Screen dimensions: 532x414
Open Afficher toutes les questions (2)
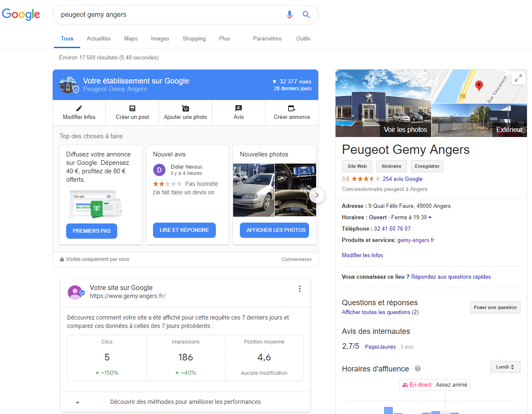pyautogui.click(x=380, y=312)
